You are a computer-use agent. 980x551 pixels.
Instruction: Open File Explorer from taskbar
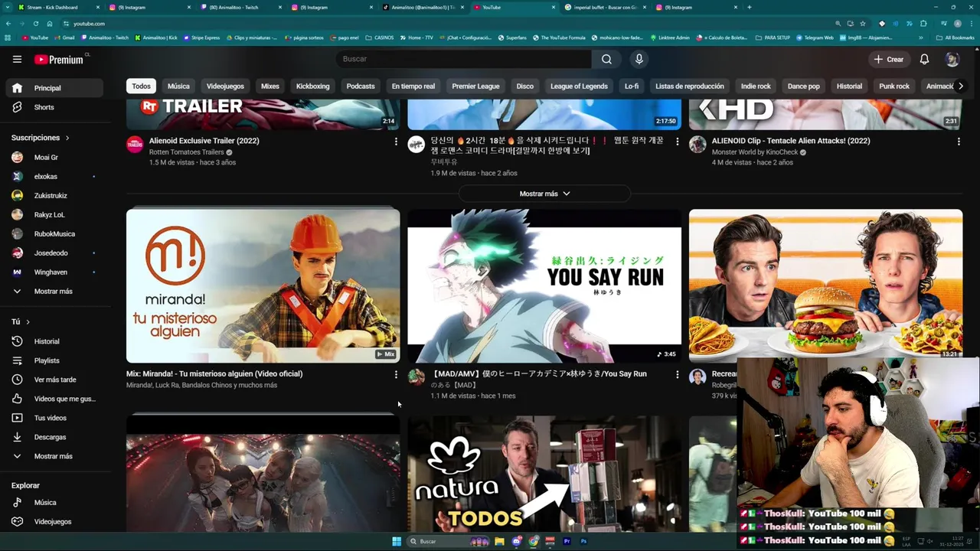pos(499,542)
